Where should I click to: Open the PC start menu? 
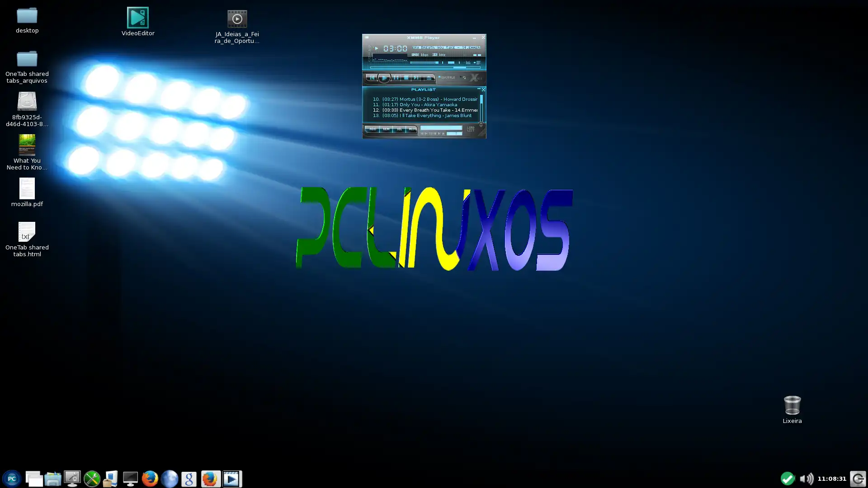12,479
